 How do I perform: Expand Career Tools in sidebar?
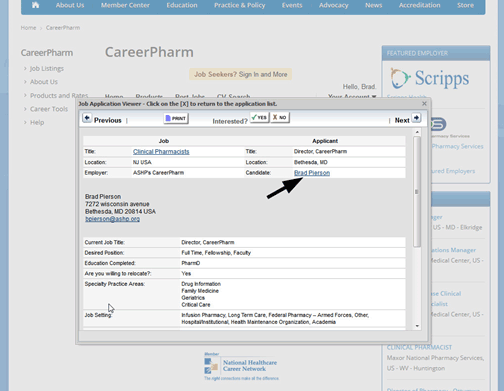point(49,109)
